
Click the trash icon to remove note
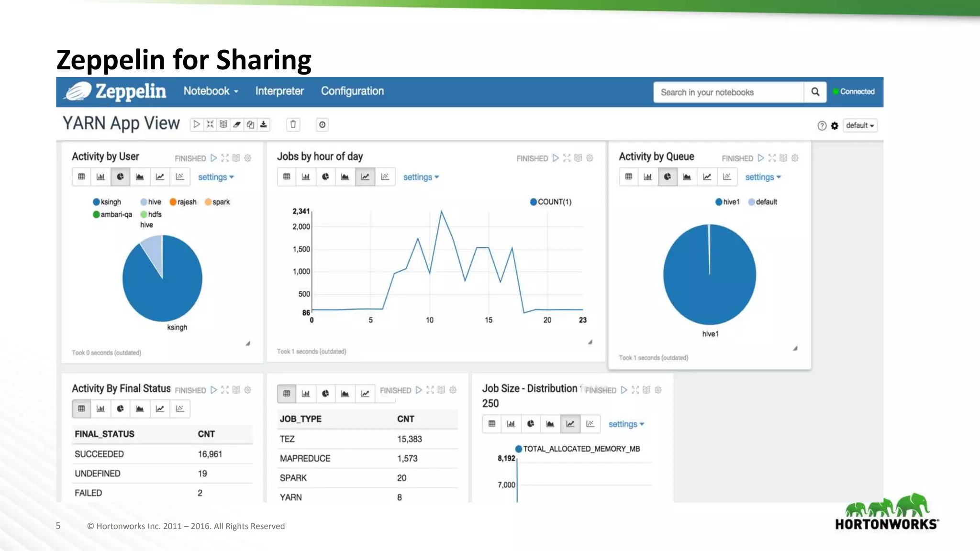[293, 125]
